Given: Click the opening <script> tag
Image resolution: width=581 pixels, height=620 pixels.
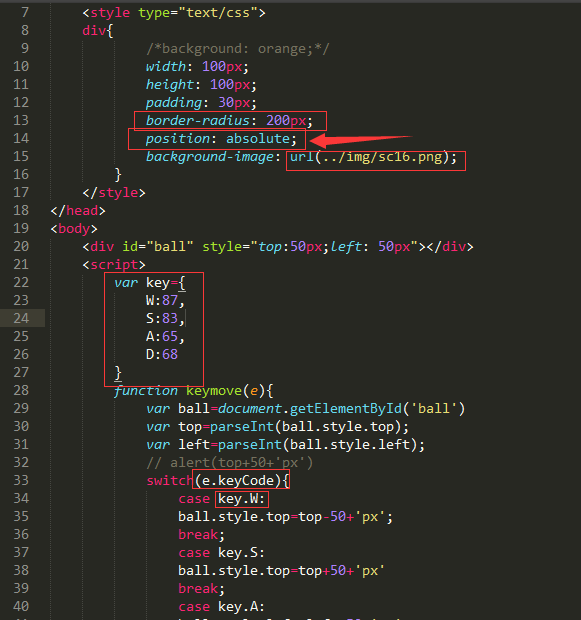Looking at the screenshot, I should click(114, 265).
